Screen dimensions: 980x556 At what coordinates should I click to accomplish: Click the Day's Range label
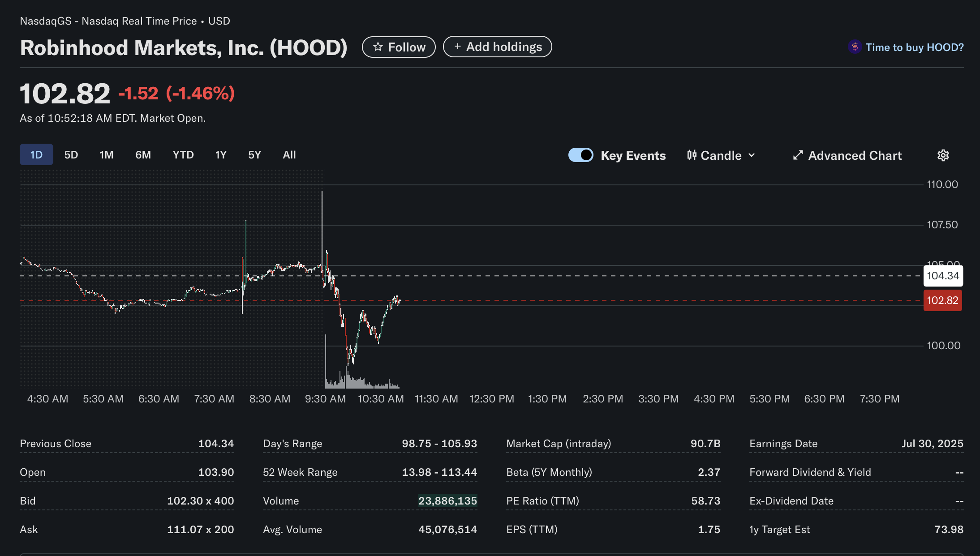pos(292,444)
